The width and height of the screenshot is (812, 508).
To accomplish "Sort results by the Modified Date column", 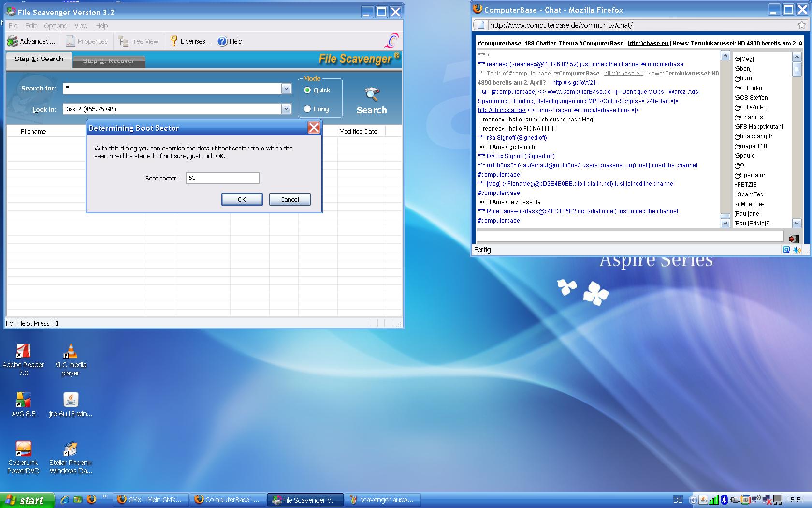I will (361, 131).
